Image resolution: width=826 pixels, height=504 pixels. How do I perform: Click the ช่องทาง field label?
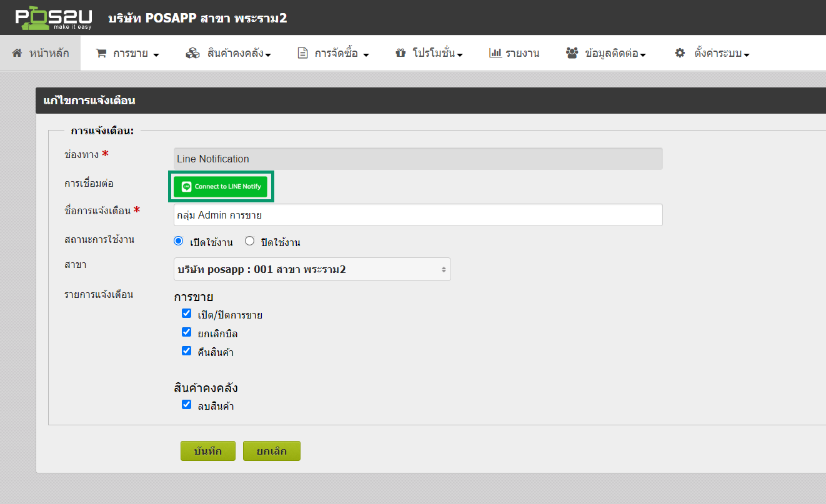click(82, 154)
